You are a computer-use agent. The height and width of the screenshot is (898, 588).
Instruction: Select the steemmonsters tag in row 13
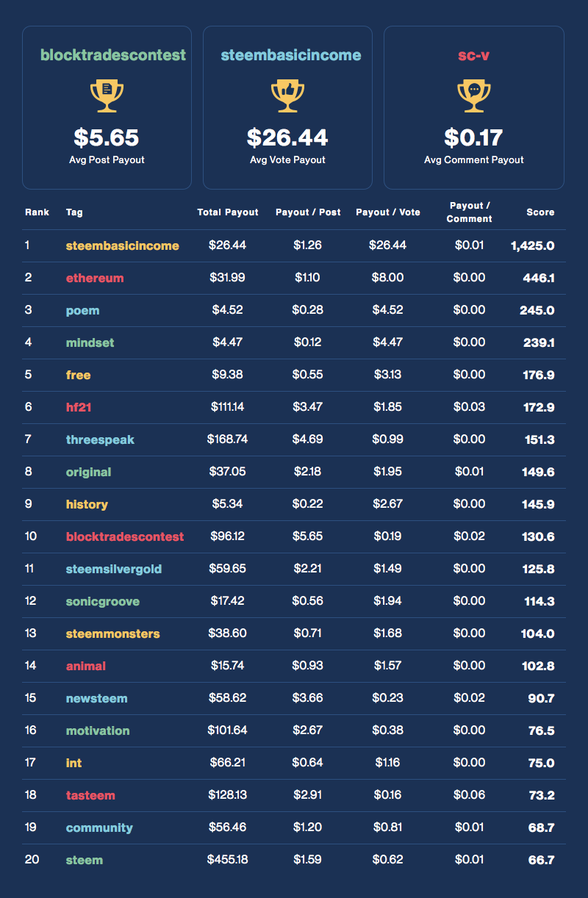coord(112,633)
